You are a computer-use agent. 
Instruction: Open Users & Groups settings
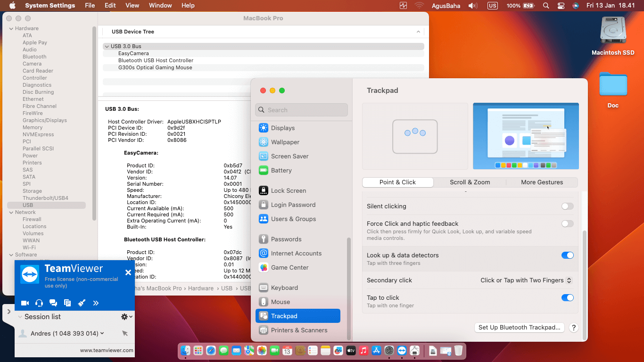tap(297, 219)
